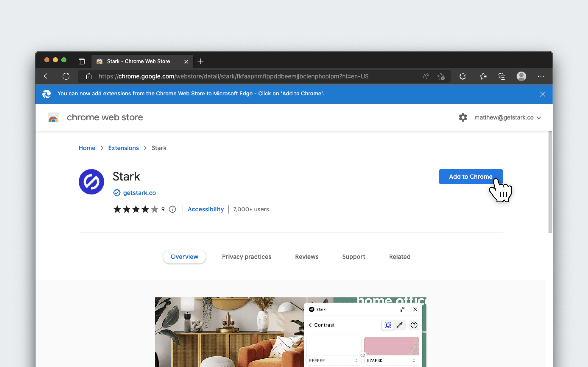Select the Overview tab
This screenshot has width=588, height=367.
[x=184, y=257]
